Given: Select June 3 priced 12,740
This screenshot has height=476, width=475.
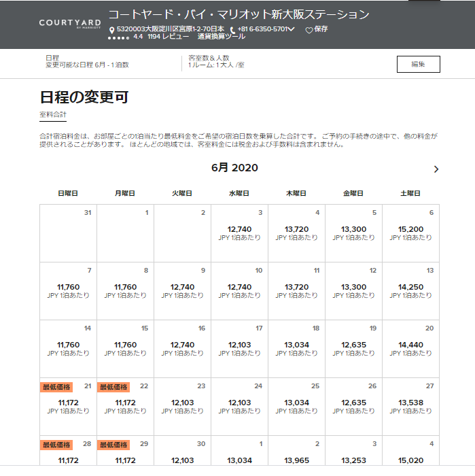Looking at the screenshot, I should (x=239, y=233).
